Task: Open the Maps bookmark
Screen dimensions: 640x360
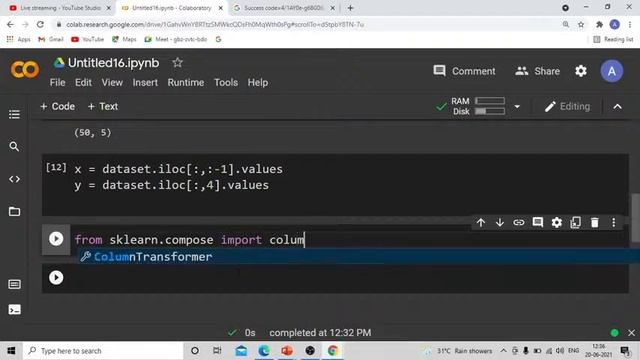Action: pyautogui.click(x=124, y=40)
